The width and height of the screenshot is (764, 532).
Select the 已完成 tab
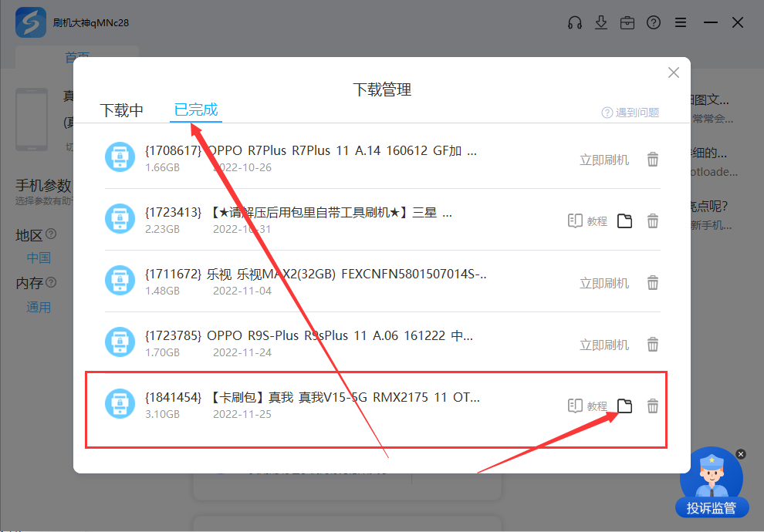pyautogui.click(x=196, y=109)
